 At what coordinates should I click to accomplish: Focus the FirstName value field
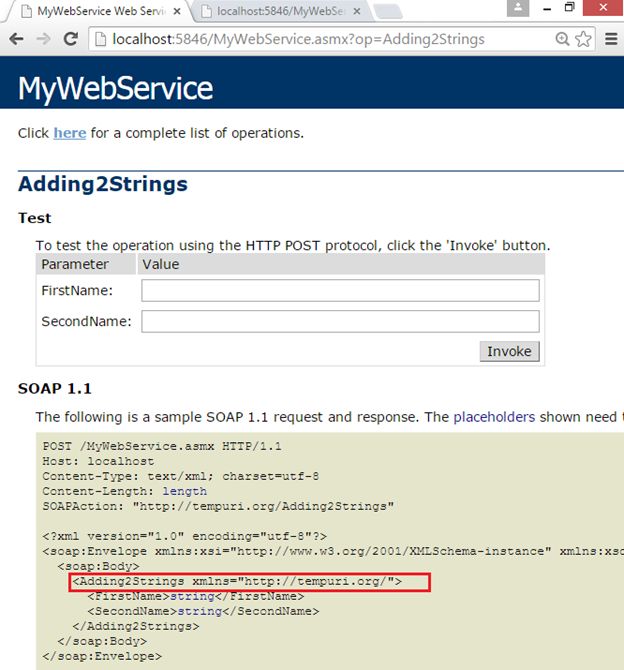click(x=340, y=290)
